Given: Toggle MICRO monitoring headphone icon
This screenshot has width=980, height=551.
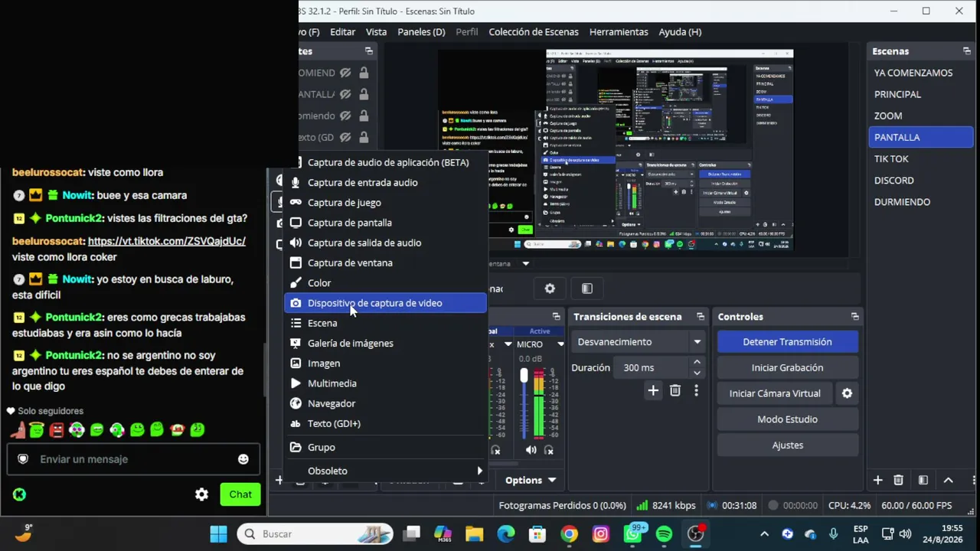Looking at the screenshot, I should pos(549,450).
